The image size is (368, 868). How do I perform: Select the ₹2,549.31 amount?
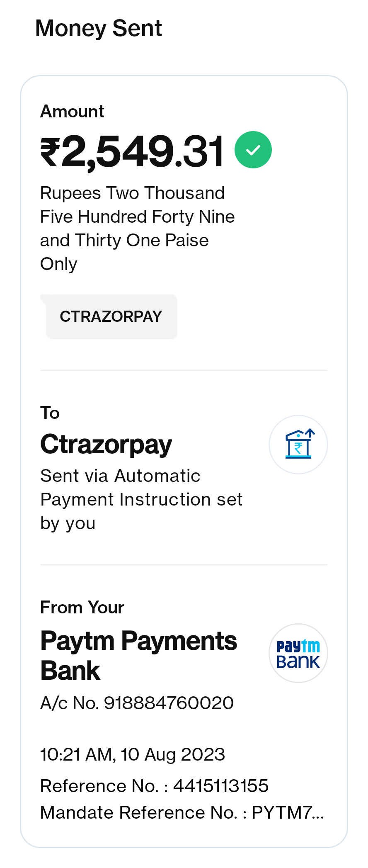133,151
